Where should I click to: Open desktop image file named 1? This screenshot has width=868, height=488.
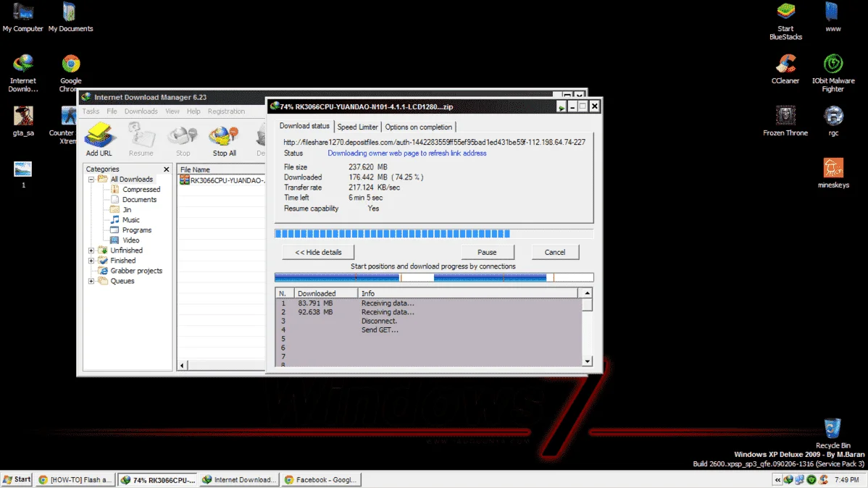[x=22, y=174]
